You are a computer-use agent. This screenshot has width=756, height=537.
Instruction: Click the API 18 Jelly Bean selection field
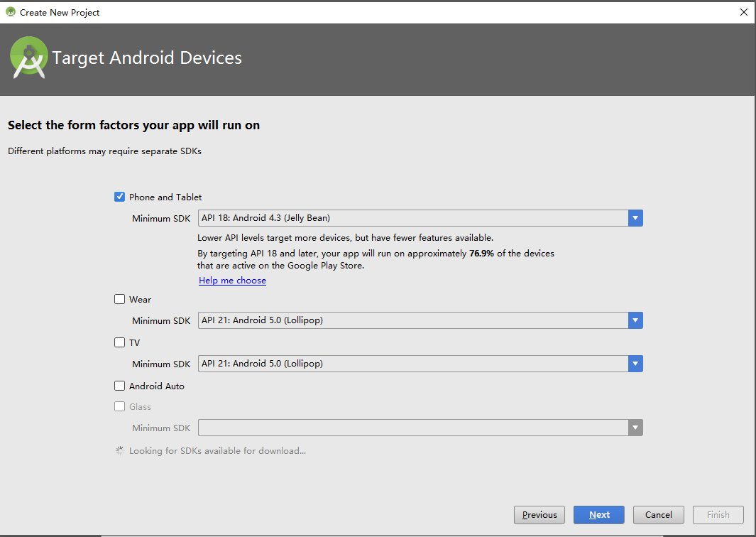click(412, 217)
